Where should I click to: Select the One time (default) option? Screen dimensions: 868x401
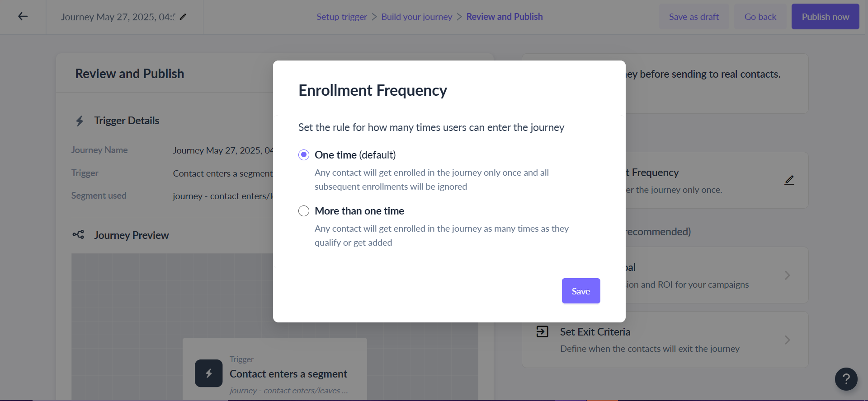tap(304, 155)
